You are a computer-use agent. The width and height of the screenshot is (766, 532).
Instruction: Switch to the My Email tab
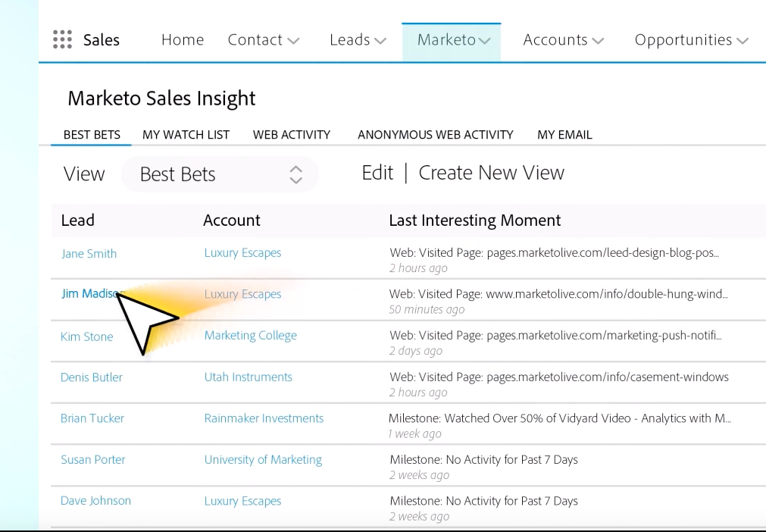tap(564, 135)
